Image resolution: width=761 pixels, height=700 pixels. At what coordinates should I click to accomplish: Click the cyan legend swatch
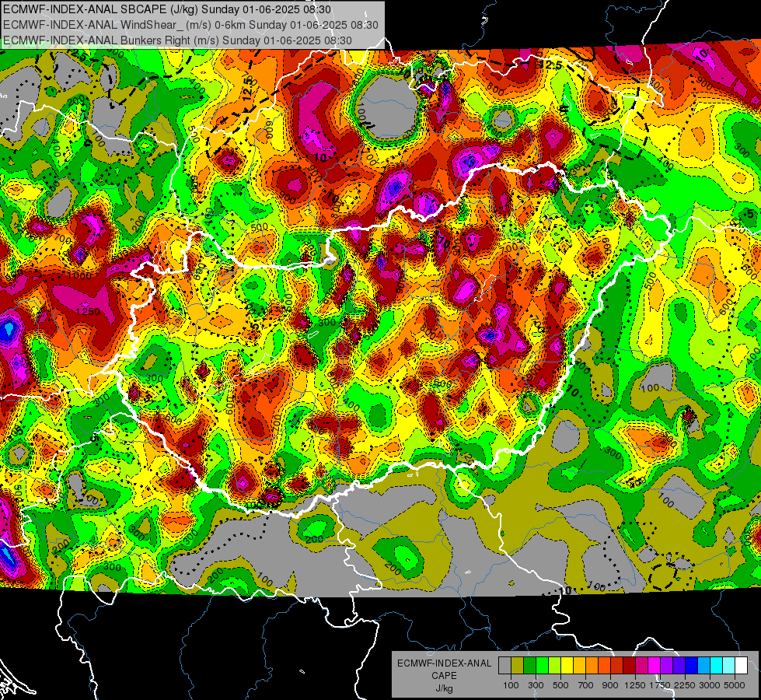[x=717, y=665]
